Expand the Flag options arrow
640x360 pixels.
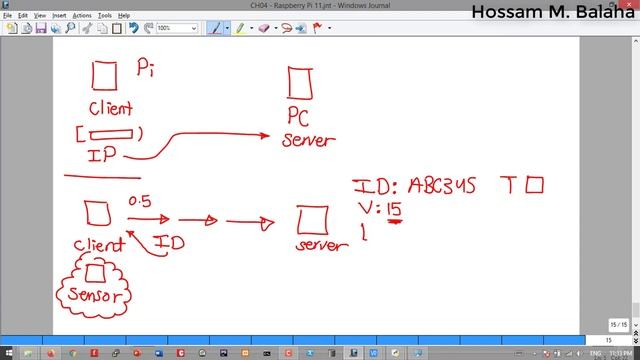coord(329,28)
